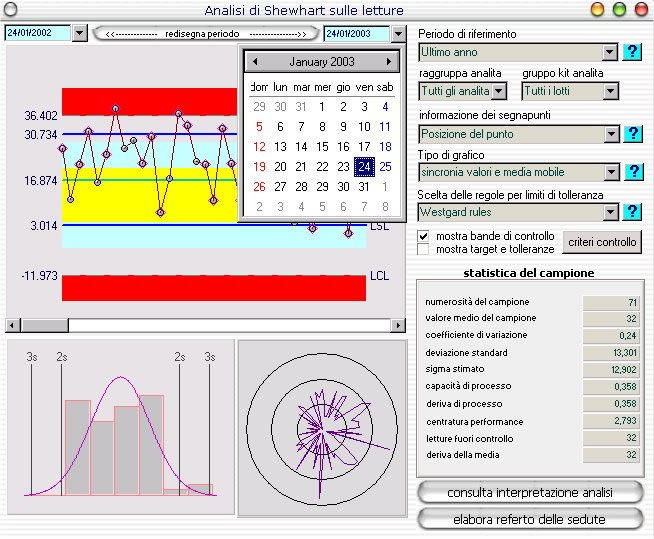Open the end date 24/01/2003 dropdown arrow

coord(398,33)
